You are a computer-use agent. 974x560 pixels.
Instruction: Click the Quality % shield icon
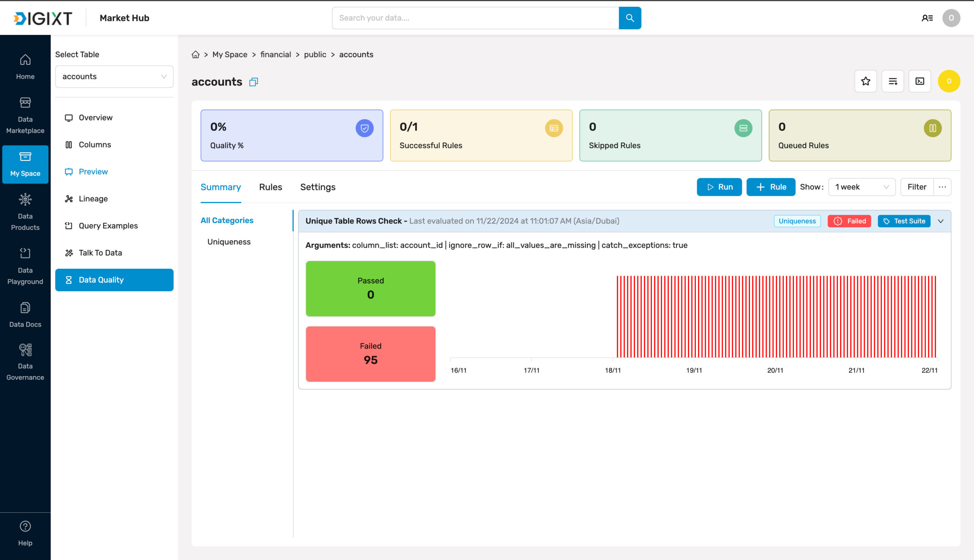tap(364, 128)
